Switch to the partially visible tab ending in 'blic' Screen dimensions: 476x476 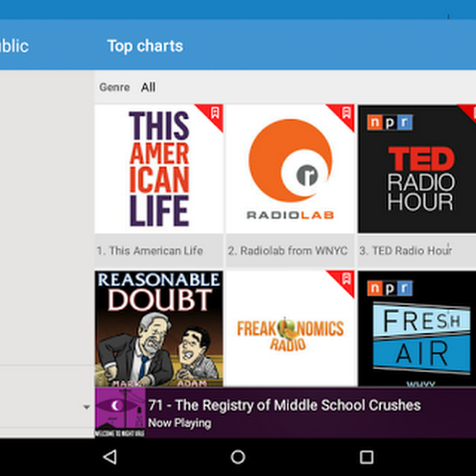pos(14,46)
